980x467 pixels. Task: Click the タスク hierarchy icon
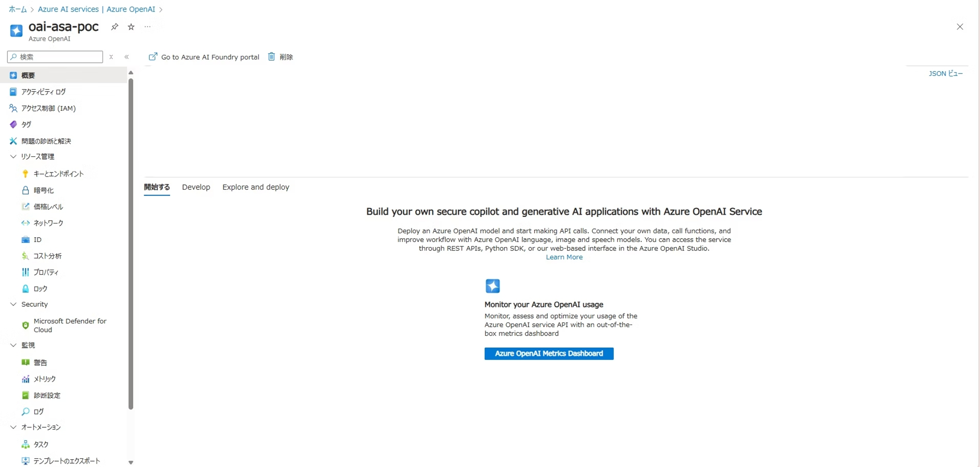tap(25, 444)
